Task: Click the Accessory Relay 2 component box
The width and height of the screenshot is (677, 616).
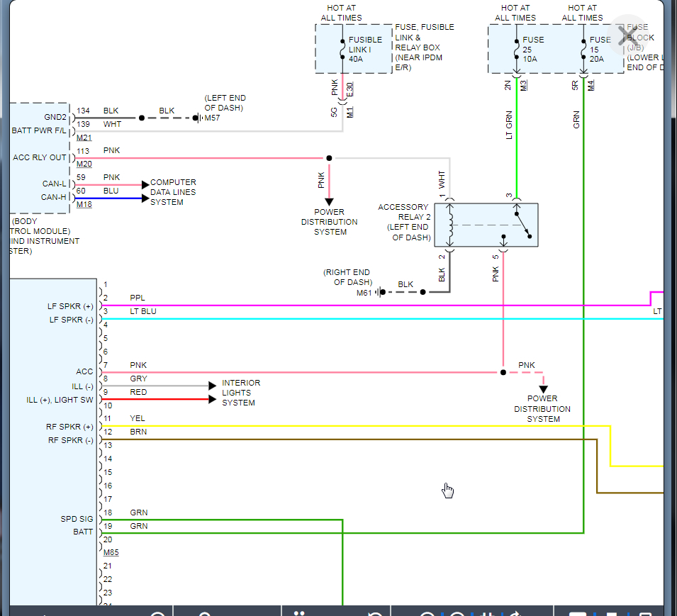Action: [486, 225]
